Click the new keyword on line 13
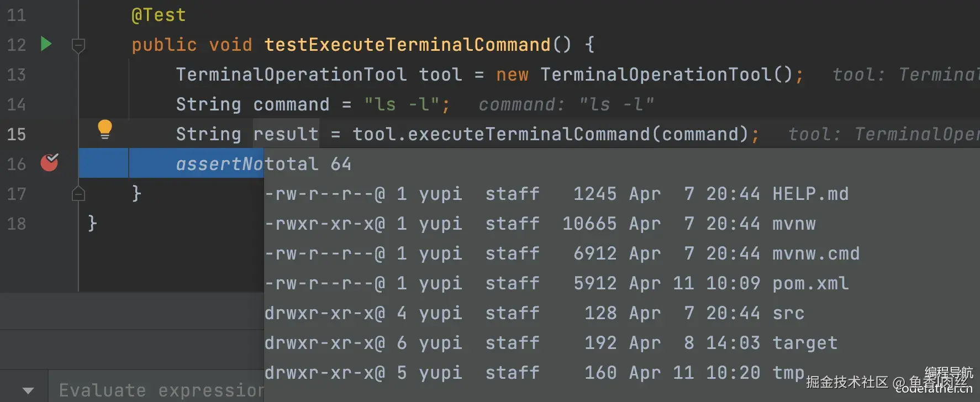980x402 pixels. [x=512, y=75]
